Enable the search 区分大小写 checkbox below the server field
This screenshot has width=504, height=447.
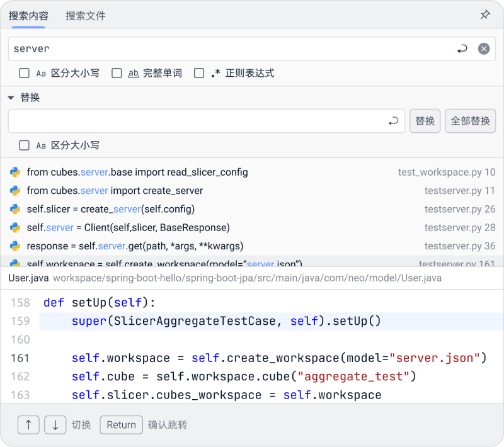point(24,73)
